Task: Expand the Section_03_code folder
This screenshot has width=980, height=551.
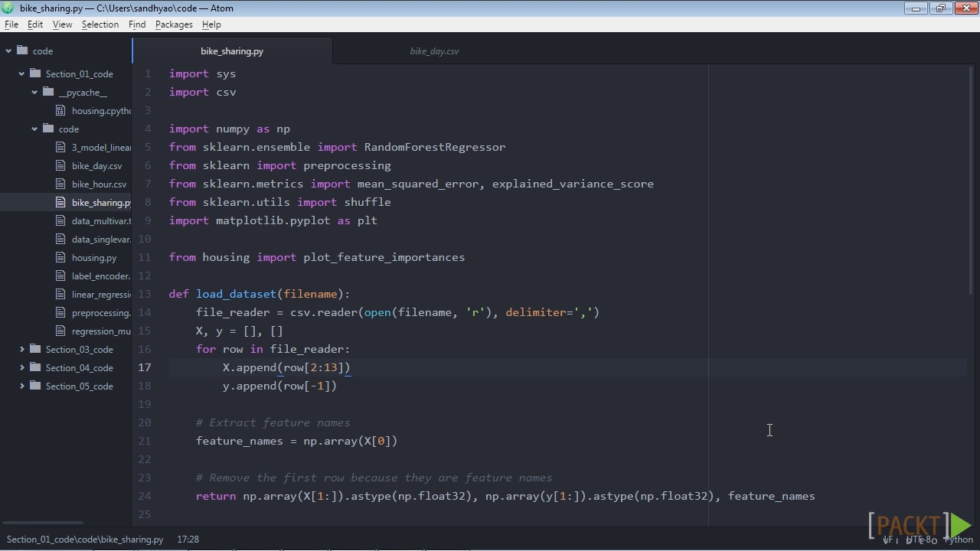Action: point(22,350)
